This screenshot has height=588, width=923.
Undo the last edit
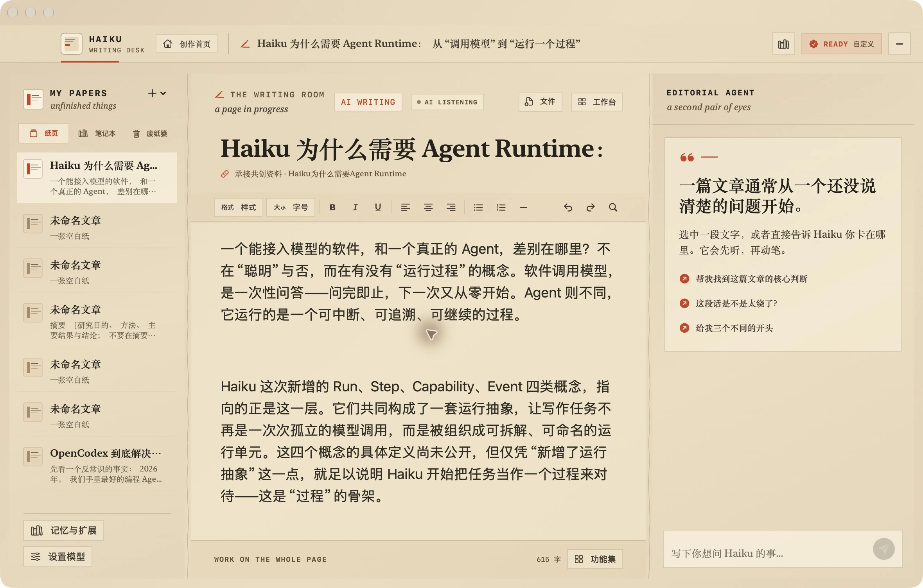tap(568, 207)
